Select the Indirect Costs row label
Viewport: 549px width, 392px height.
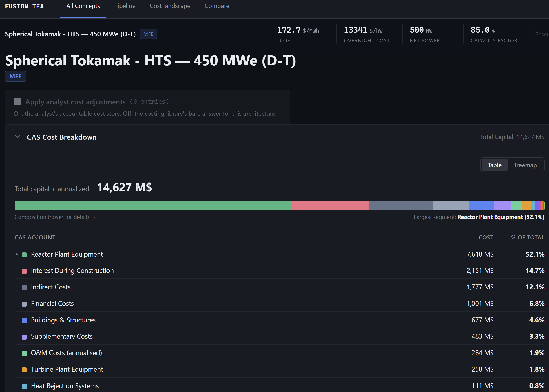click(51, 287)
